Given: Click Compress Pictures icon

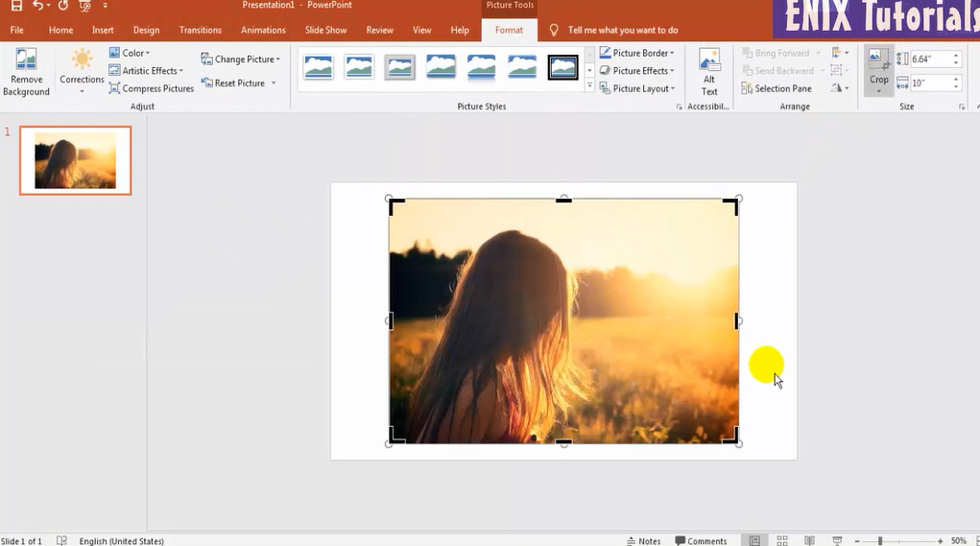Looking at the screenshot, I should point(114,88).
